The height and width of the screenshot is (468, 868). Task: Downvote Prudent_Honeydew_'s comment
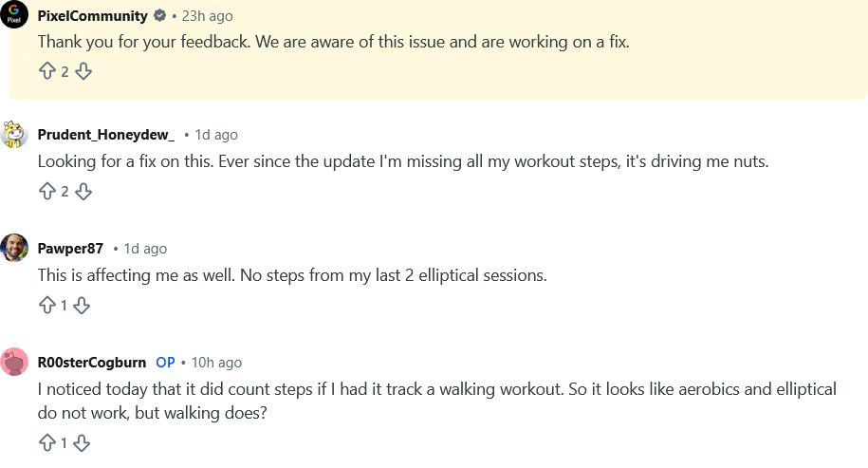coord(83,192)
